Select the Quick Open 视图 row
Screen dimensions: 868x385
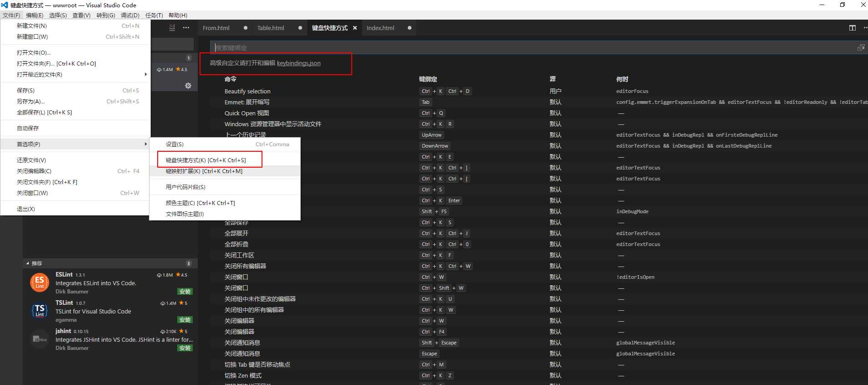[x=539, y=113]
